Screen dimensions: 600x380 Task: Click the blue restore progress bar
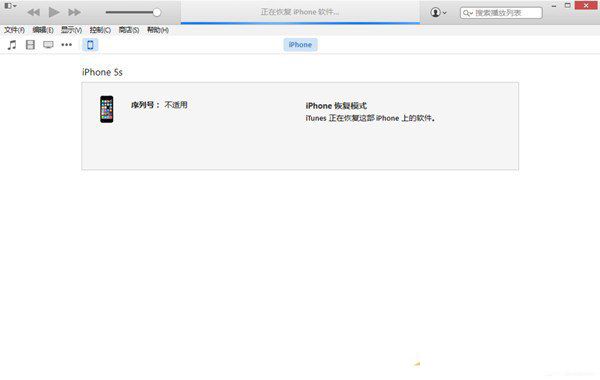300,23
